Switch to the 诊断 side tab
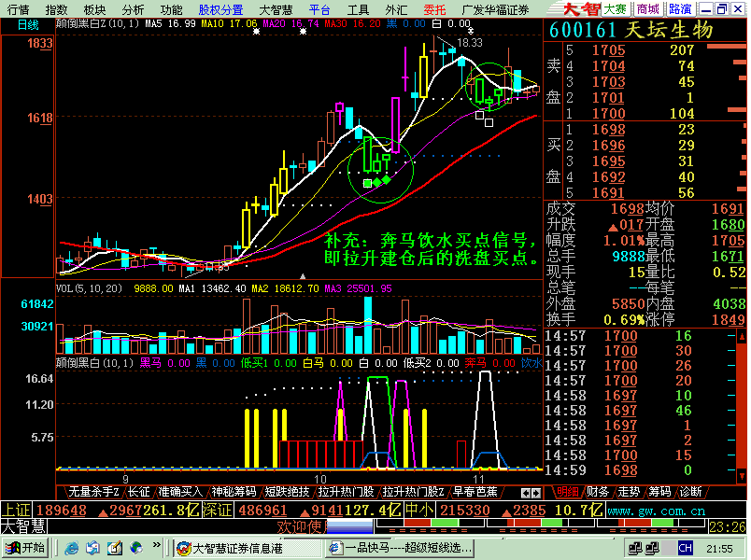This screenshot has width=751, height=560. [x=690, y=492]
